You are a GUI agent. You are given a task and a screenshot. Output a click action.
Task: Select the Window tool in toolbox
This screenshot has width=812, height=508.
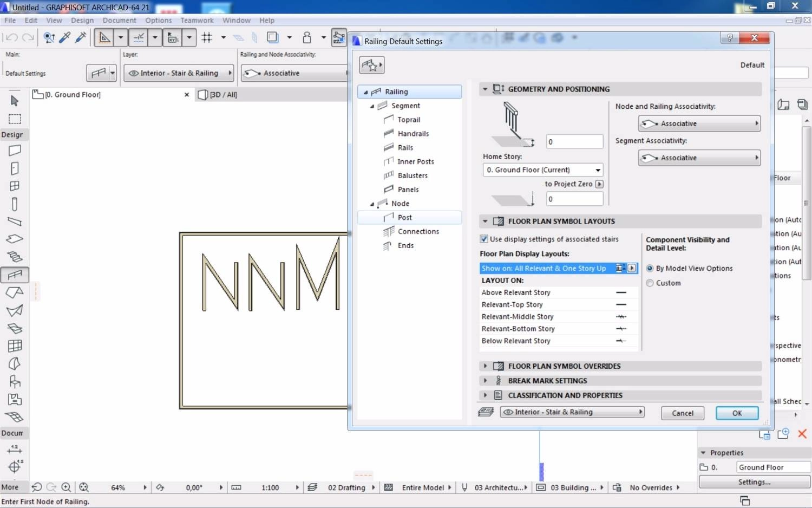click(x=15, y=186)
